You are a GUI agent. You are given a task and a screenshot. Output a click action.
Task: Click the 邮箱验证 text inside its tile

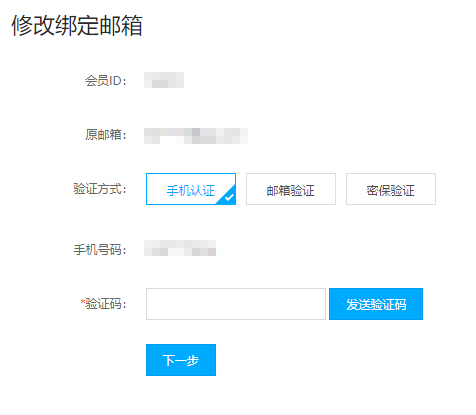pos(291,191)
